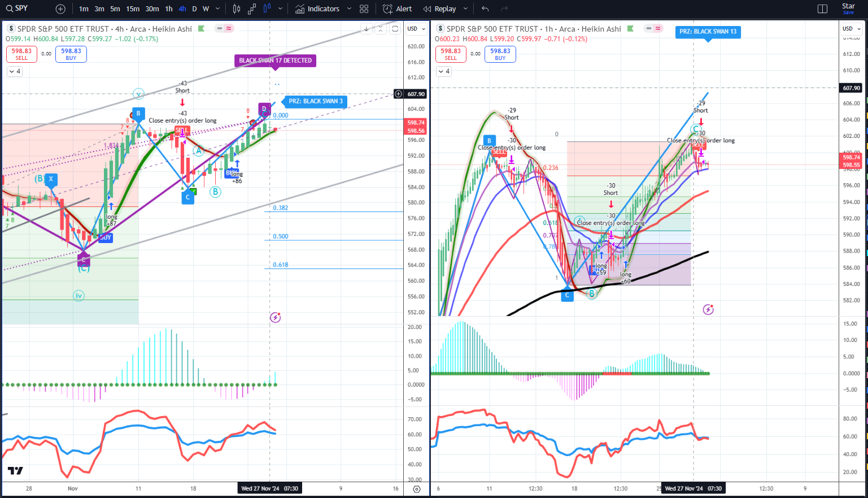Expand the favorite indicators dropdown
868x498 pixels.
tap(349, 9)
